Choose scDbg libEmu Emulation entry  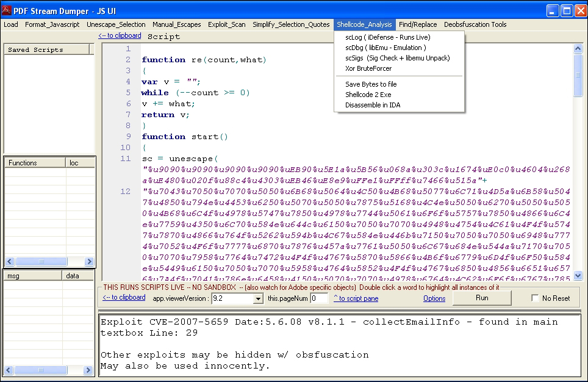point(385,48)
